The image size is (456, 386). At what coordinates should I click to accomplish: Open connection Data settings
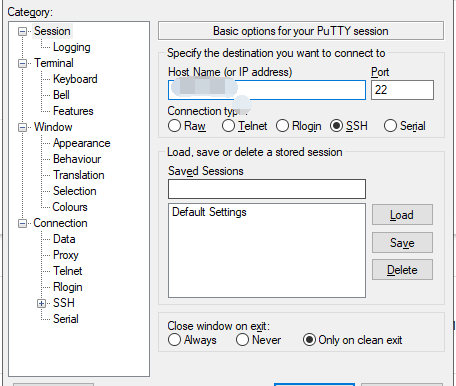pos(64,239)
